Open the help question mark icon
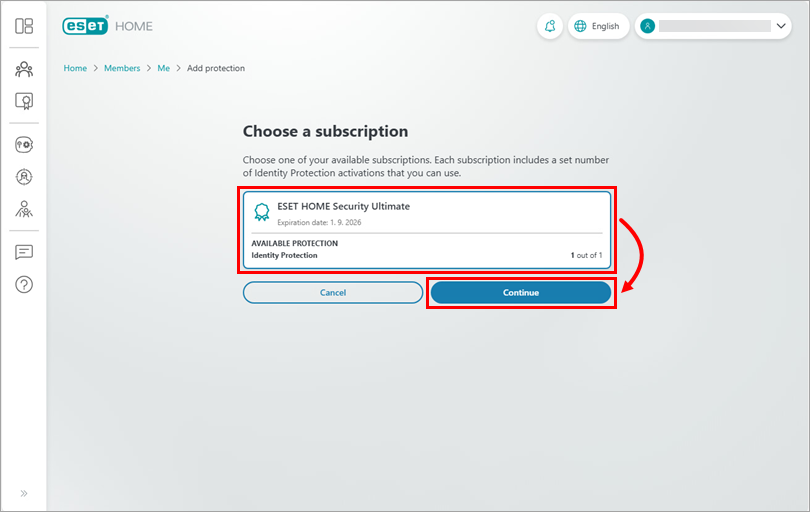 click(24, 285)
